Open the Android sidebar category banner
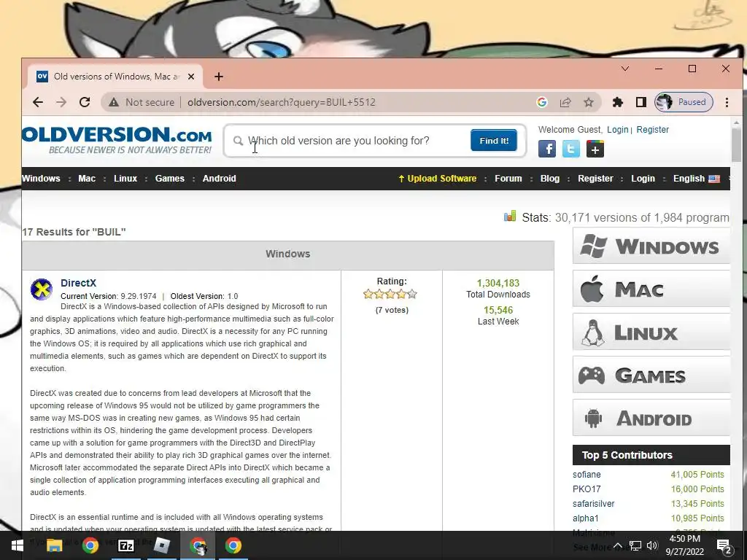The width and height of the screenshot is (747, 560). click(651, 418)
